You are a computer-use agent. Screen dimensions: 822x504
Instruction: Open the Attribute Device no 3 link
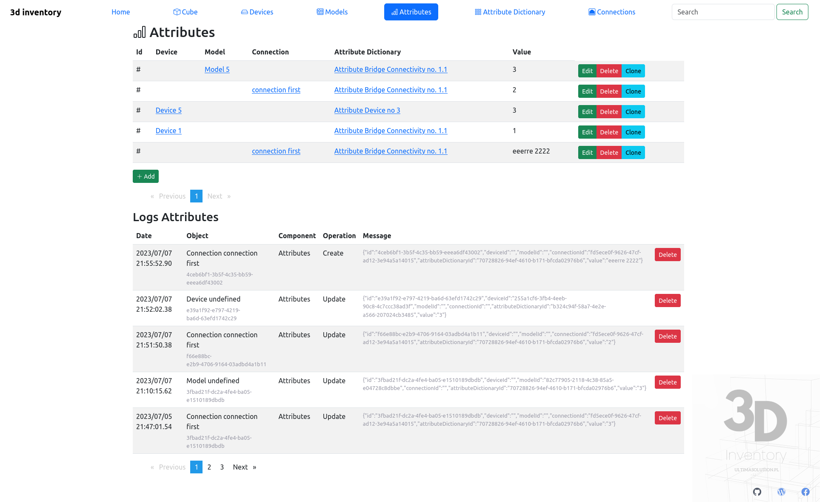point(367,110)
